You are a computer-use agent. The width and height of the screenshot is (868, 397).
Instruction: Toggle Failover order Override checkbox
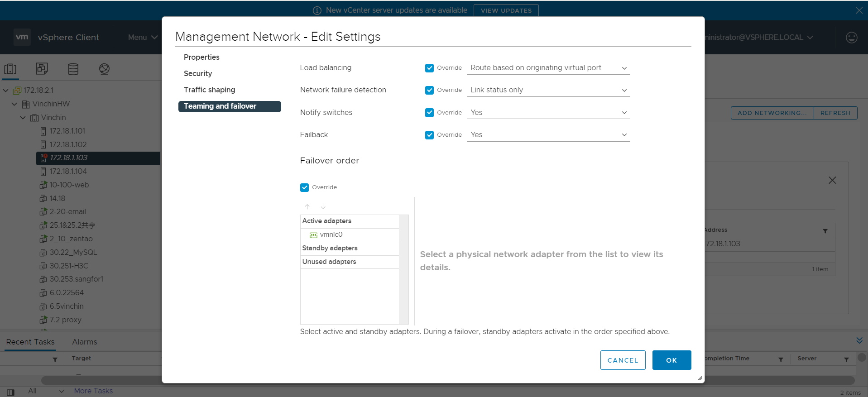pyautogui.click(x=304, y=187)
